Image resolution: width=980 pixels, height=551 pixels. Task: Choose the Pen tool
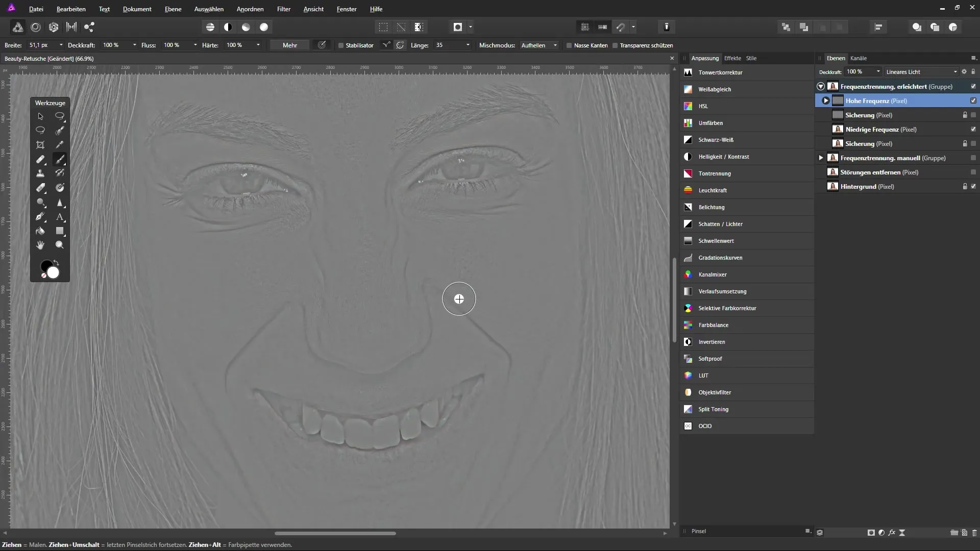[x=40, y=217]
